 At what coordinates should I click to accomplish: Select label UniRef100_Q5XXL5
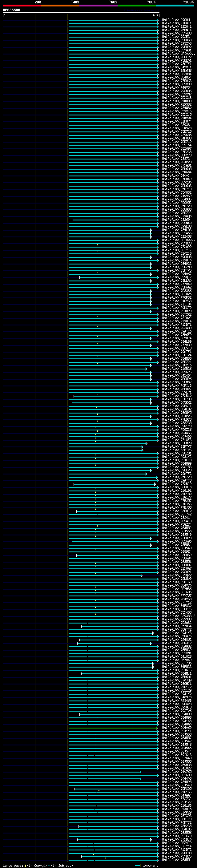point(176,111)
